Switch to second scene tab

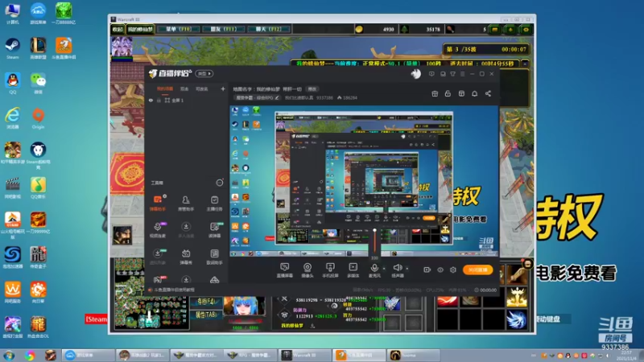pos(184,88)
